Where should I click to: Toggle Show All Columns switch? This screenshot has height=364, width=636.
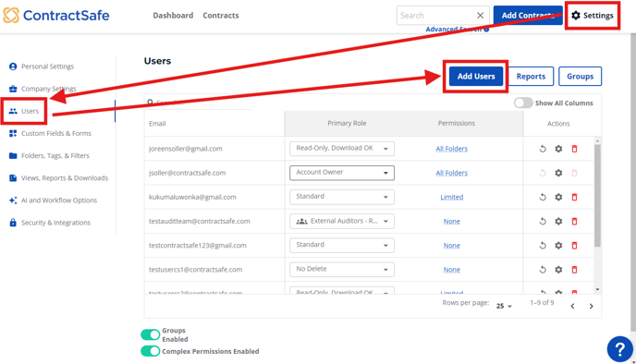[523, 103]
